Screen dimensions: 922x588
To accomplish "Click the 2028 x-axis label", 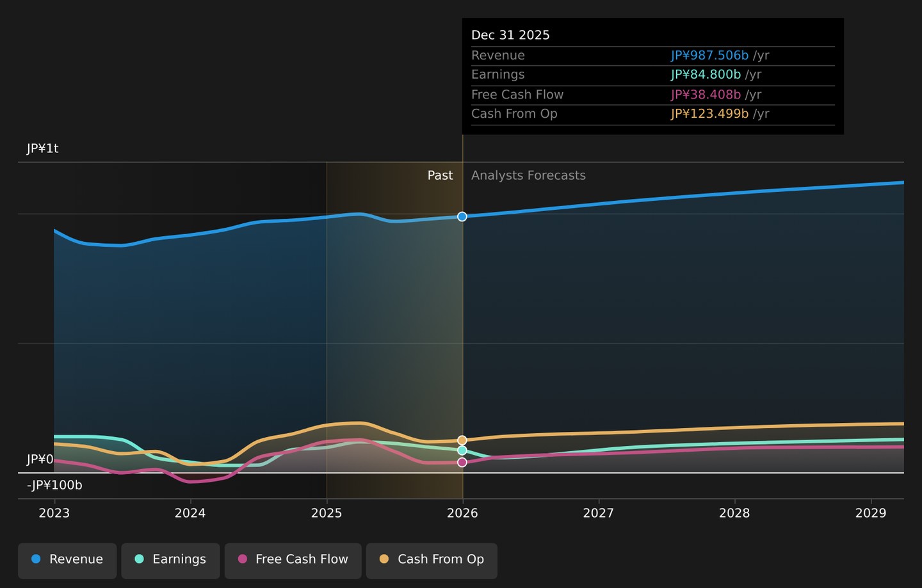I will click(734, 513).
